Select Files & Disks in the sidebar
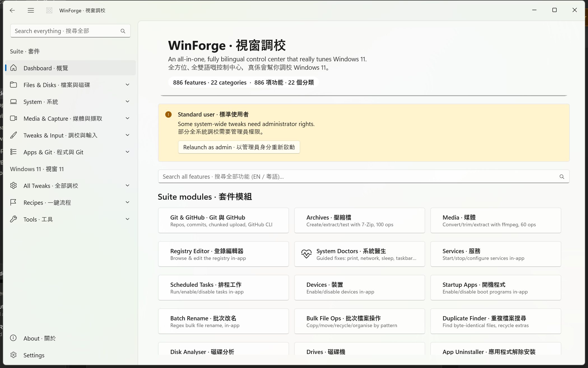Image resolution: width=588 pixels, height=368 pixels. [x=70, y=85]
